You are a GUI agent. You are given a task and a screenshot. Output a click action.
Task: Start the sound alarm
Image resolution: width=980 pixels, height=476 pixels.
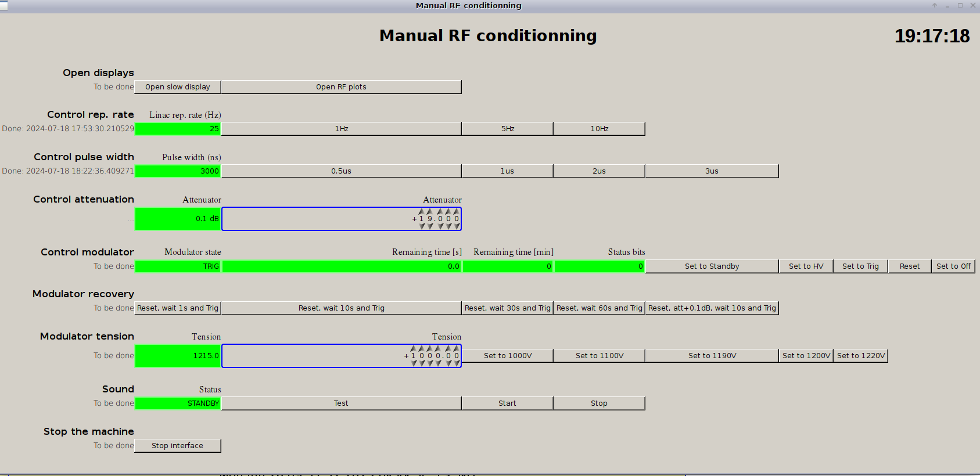point(507,403)
